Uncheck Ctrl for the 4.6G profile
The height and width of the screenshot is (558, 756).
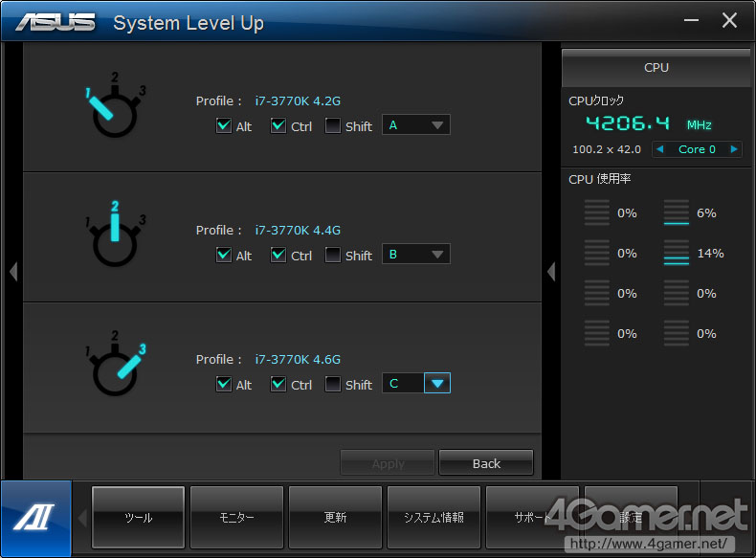tap(278, 384)
